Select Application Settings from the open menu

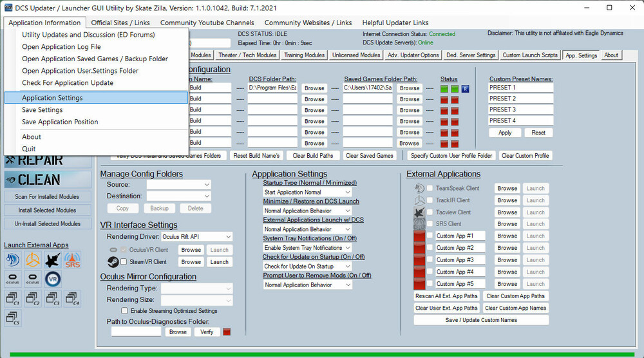96,98
